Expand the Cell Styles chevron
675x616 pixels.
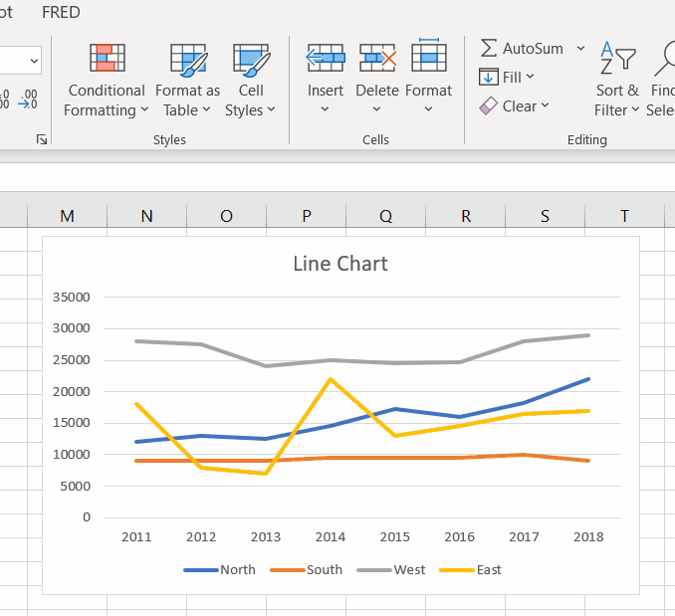click(271, 109)
